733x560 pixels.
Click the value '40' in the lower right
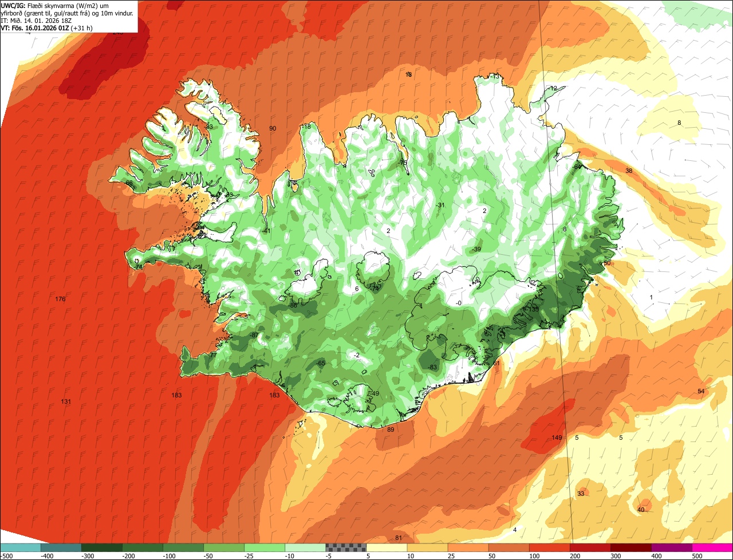pos(641,510)
